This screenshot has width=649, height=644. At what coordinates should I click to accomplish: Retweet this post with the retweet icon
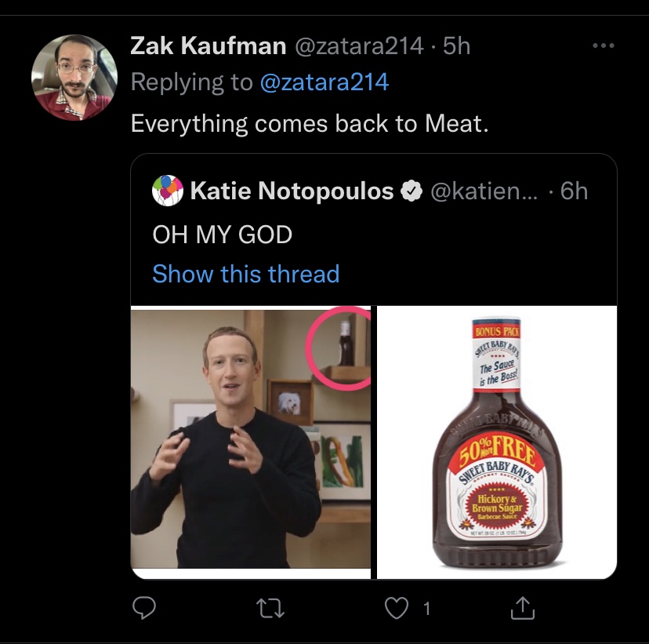[x=270, y=607]
